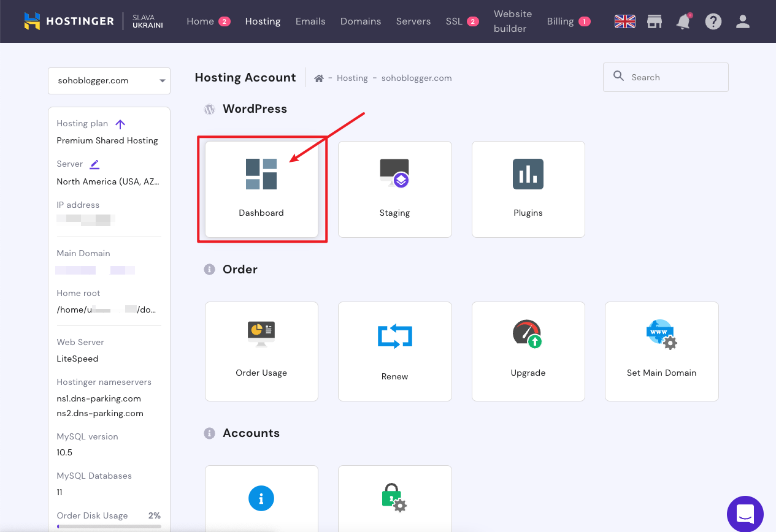Open the WordPress Plugins tile

pyautogui.click(x=528, y=189)
